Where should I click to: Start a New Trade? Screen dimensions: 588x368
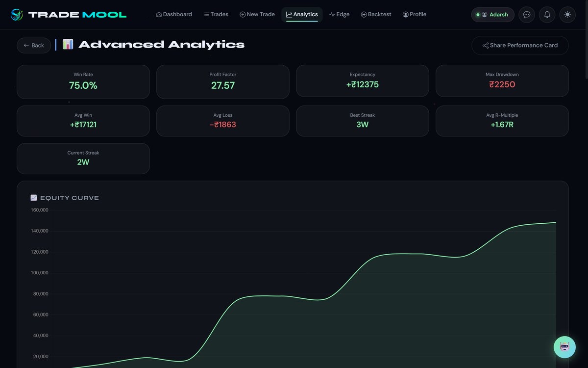[257, 15]
